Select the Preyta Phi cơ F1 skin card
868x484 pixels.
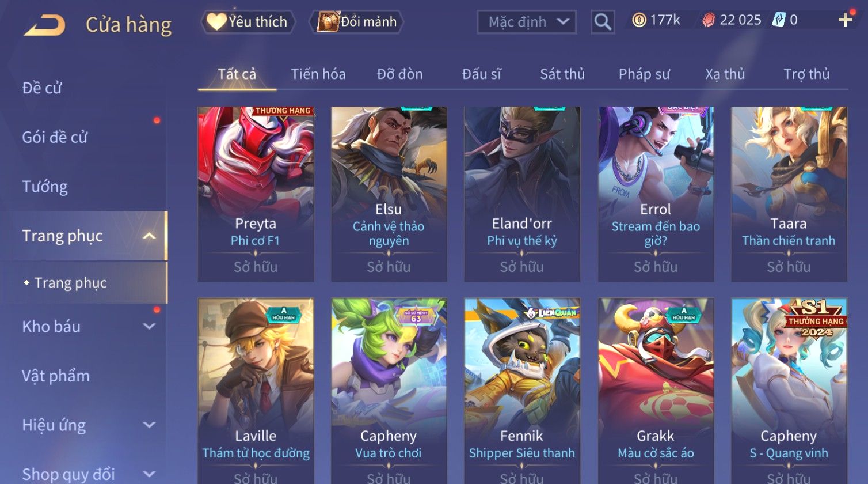(256, 194)
